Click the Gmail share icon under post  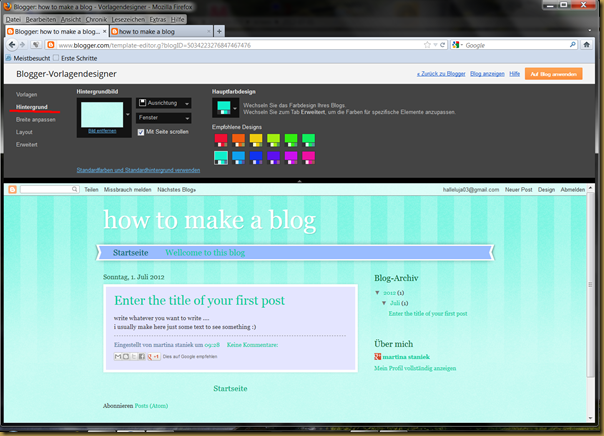[x=118, y=356]
